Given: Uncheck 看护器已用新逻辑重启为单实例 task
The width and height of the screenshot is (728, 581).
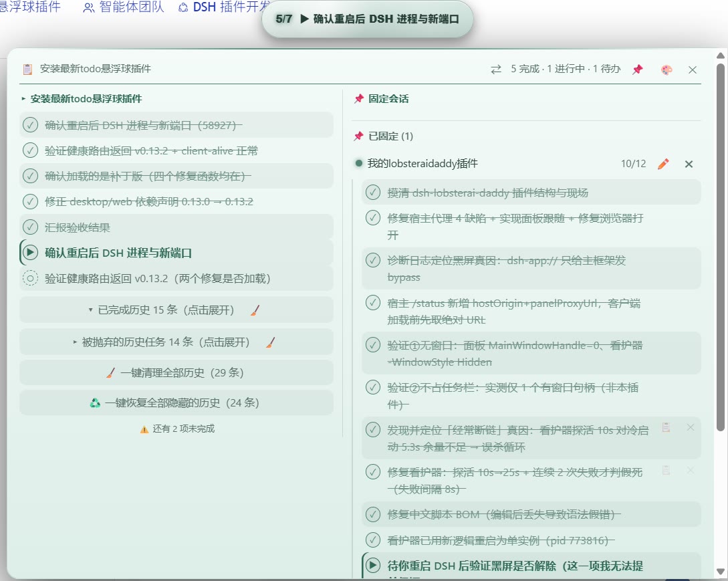Looking at the screenshot, I should (x=373, y=540).
